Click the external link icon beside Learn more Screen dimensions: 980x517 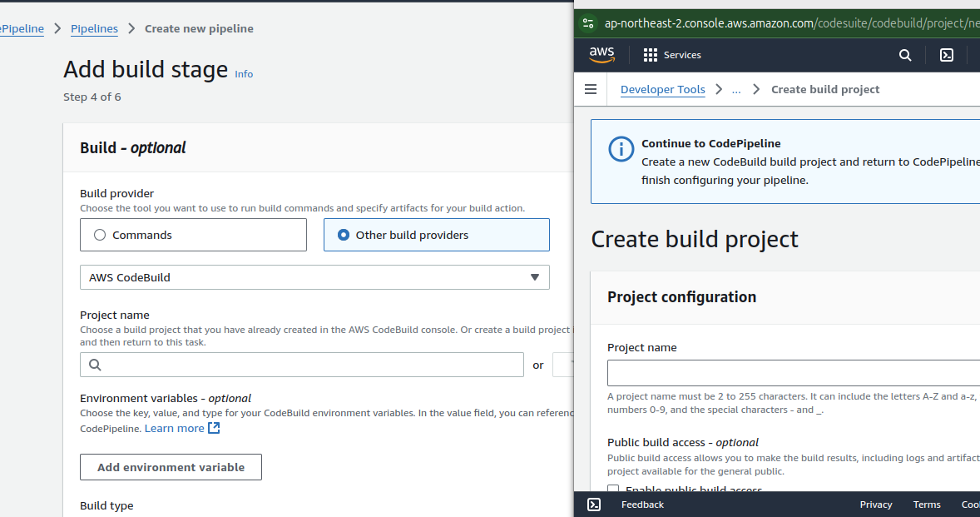[214, 428]
